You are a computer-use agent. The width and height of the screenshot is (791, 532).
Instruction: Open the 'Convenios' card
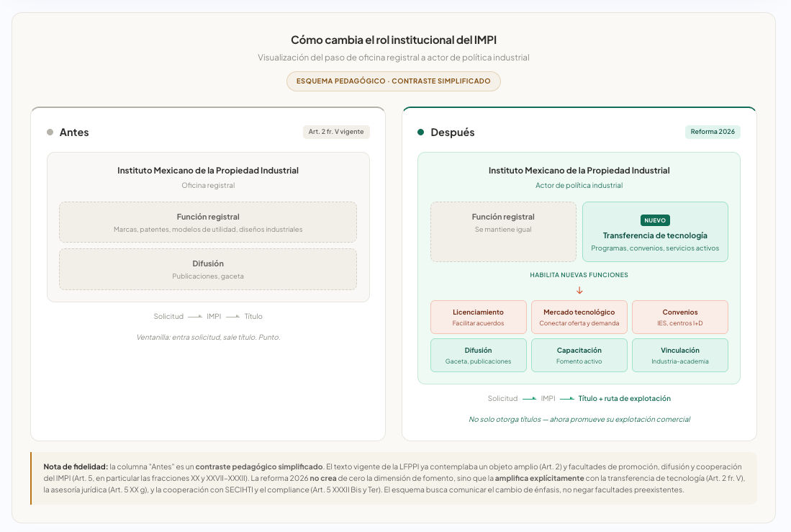pyautogui.click(x=680, y=317)
